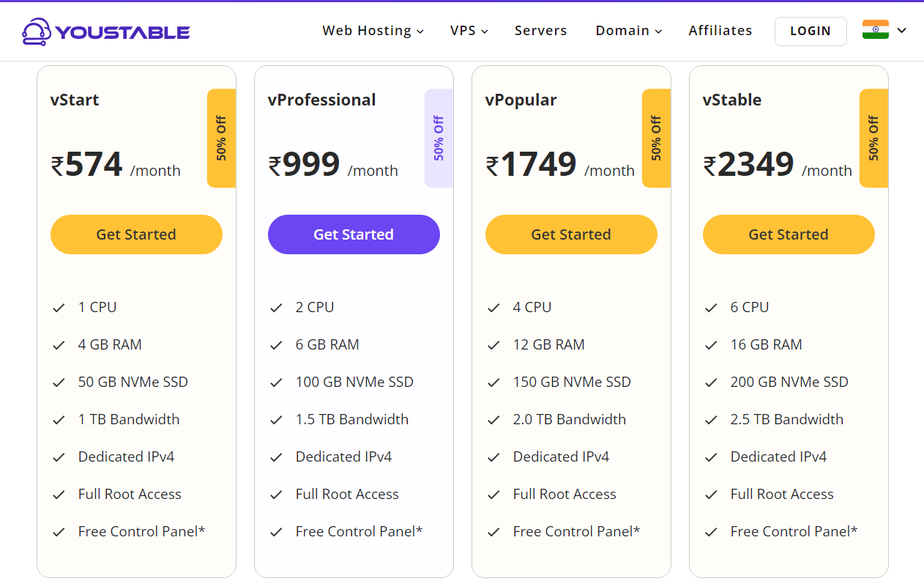Go to the Servers menu item
924x584 pixels.
[541, 31]
